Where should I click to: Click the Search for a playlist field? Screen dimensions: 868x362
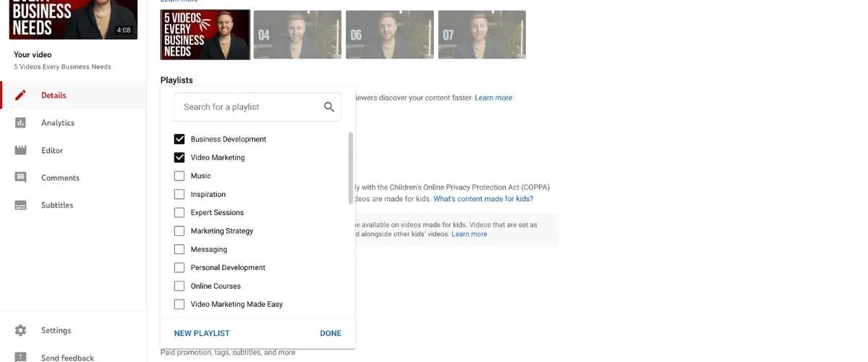(258, 106)
